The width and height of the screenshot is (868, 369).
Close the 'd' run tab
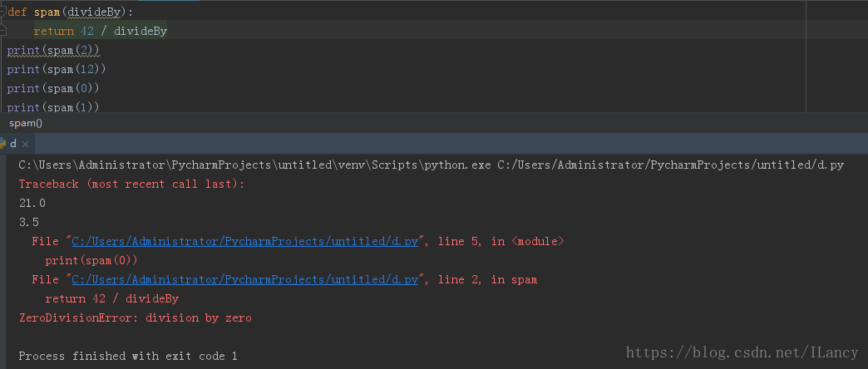(x=25, y=145)
